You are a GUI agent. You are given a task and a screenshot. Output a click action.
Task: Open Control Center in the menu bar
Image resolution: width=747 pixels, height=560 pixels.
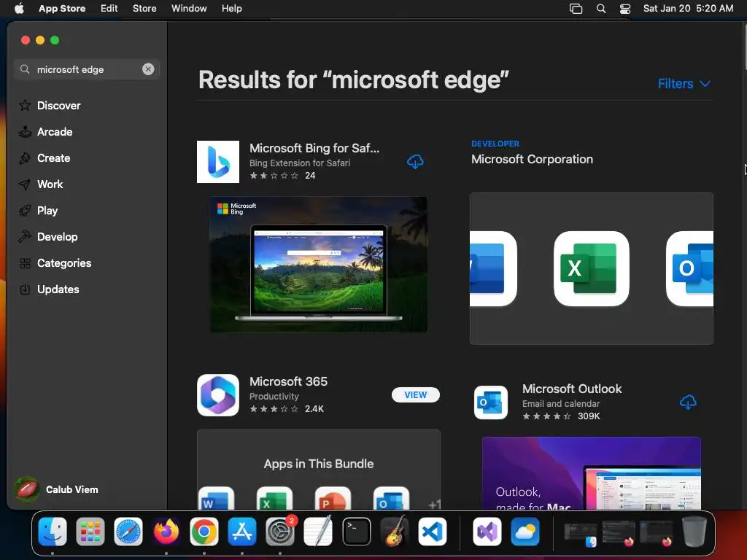(x=625, y=9)
